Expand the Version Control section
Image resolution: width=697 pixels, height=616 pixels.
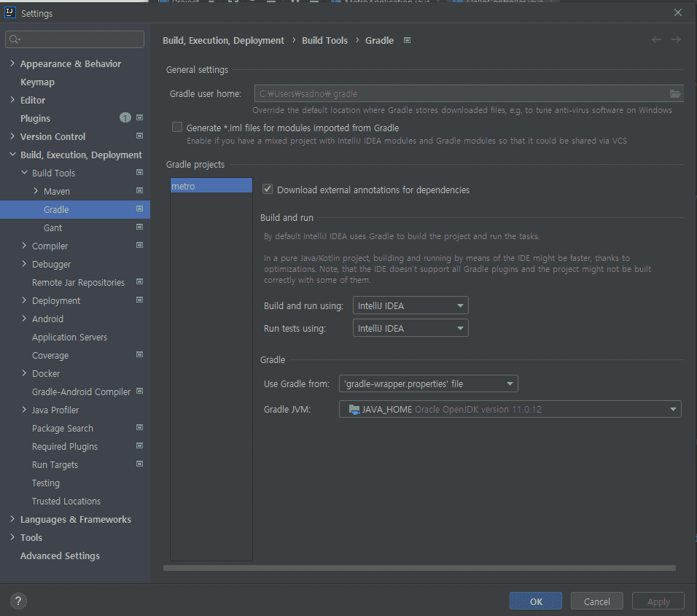coord(12,136)
